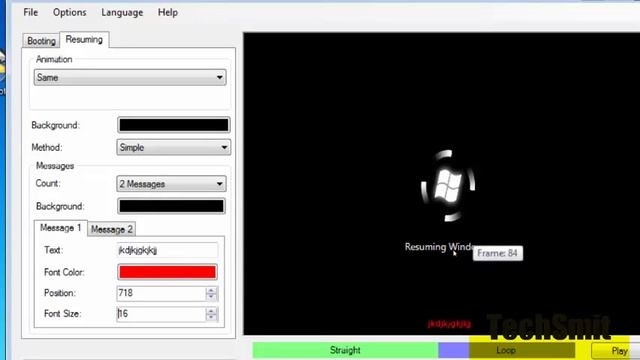Select the Resuming tab

click(x=84, y=39)
